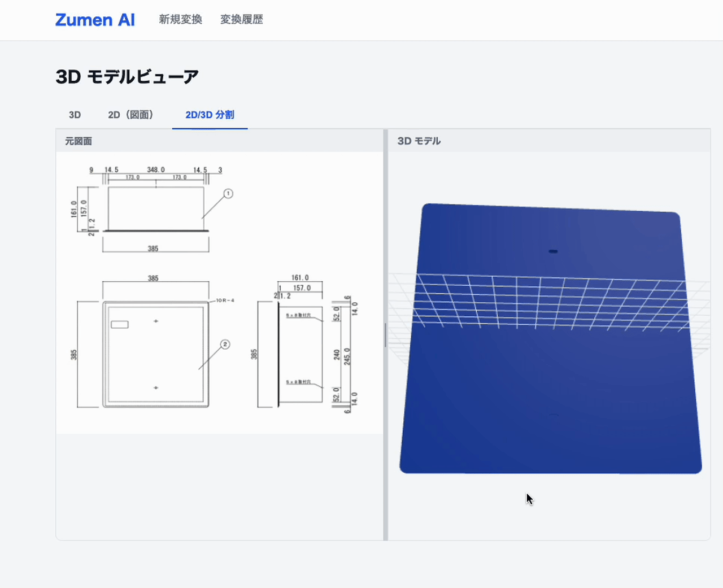Click balloon callout ② in the drawing
The image size is (723, 588).
tap(225, 343)
